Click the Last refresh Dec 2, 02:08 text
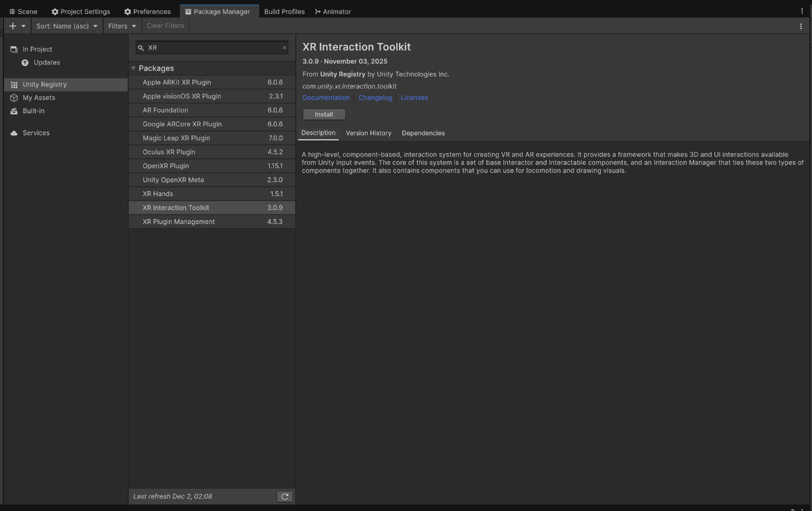 pyautogui.click(x=172, y=496)
